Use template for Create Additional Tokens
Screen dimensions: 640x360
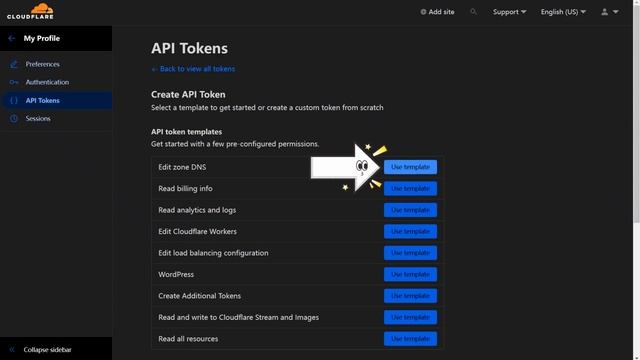click(x=410, y=296)
